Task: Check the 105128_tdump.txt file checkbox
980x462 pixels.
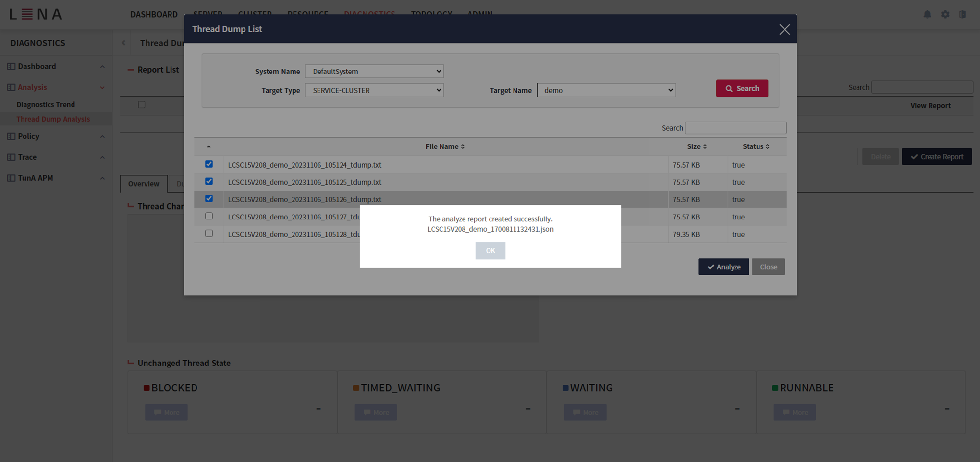Action: [209, 233]
